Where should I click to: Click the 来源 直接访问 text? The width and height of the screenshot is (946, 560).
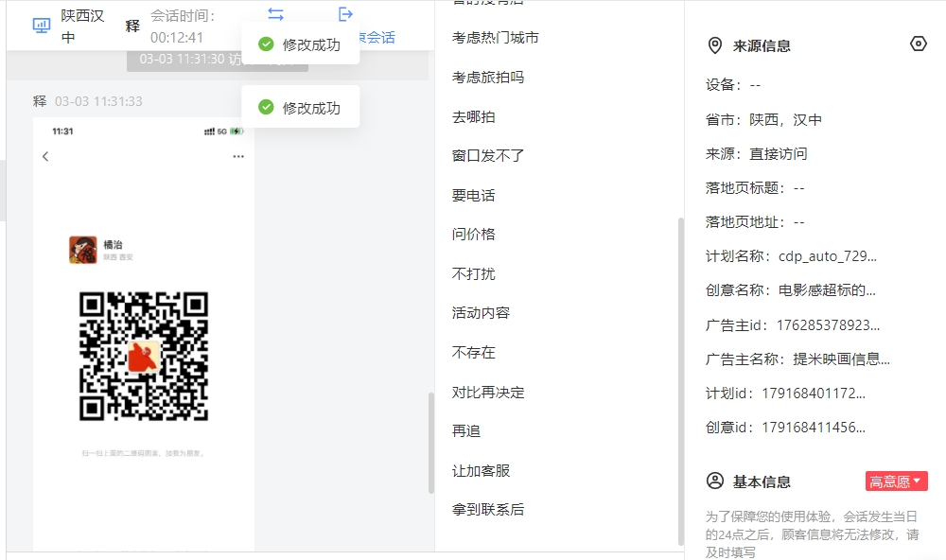click(756, 154)
